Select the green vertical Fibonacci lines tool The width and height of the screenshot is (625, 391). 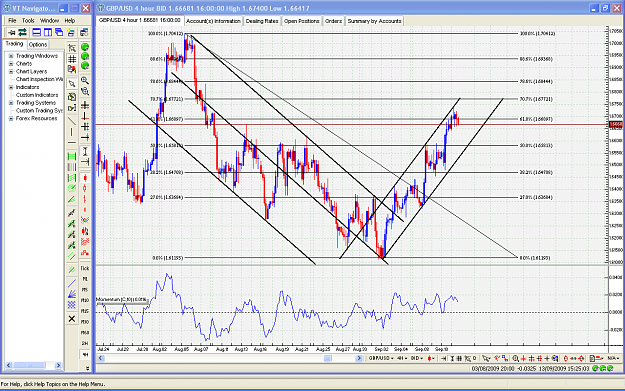72,167
